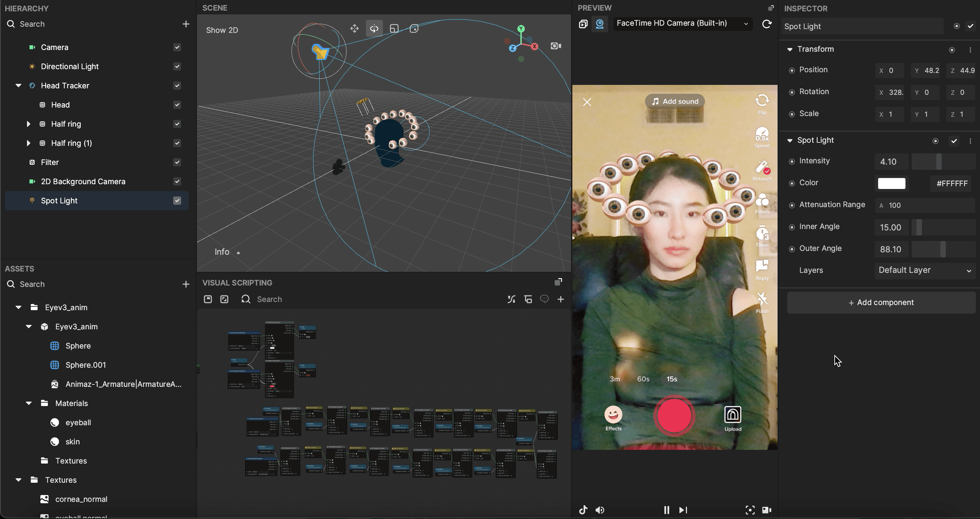Viewport: 980px width, 519px height.
Task: Add a new object in Hierarchy
Action: [186, 24]
